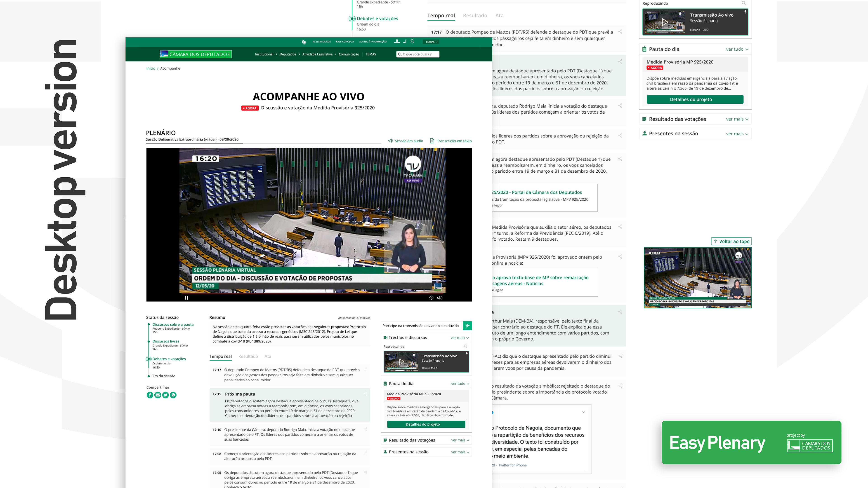
Task: Open Transcrição em texto link
Action: pos(451,141)
